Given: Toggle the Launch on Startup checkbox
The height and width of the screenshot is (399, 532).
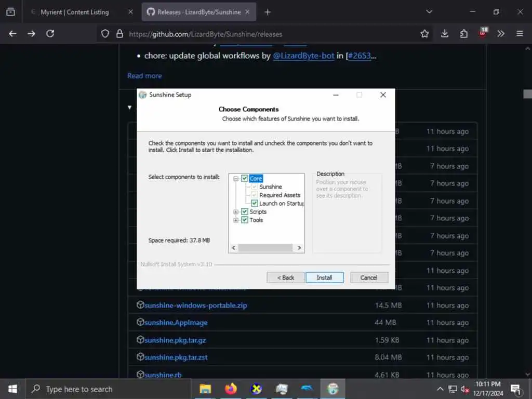Looking at the screenshot, I should [255, 203].
